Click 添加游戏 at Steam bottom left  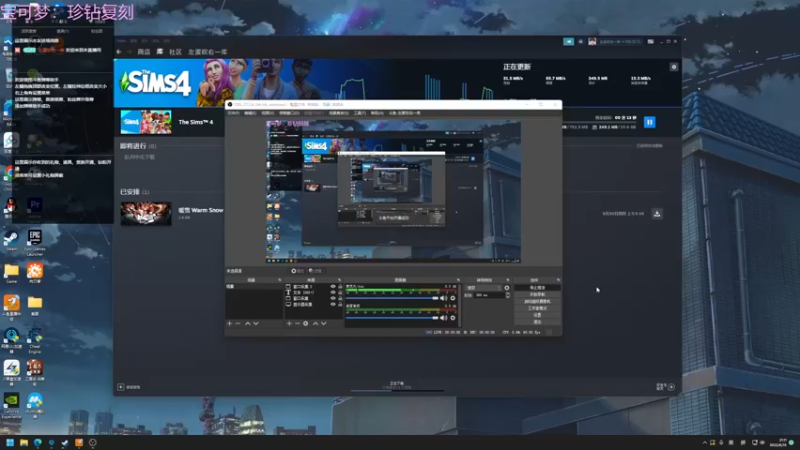(x=129, y=387)
